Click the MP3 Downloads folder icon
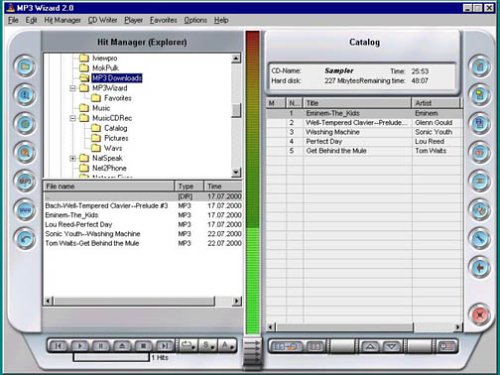The width and height of the screenshot is (500, 375). [84, 78]
